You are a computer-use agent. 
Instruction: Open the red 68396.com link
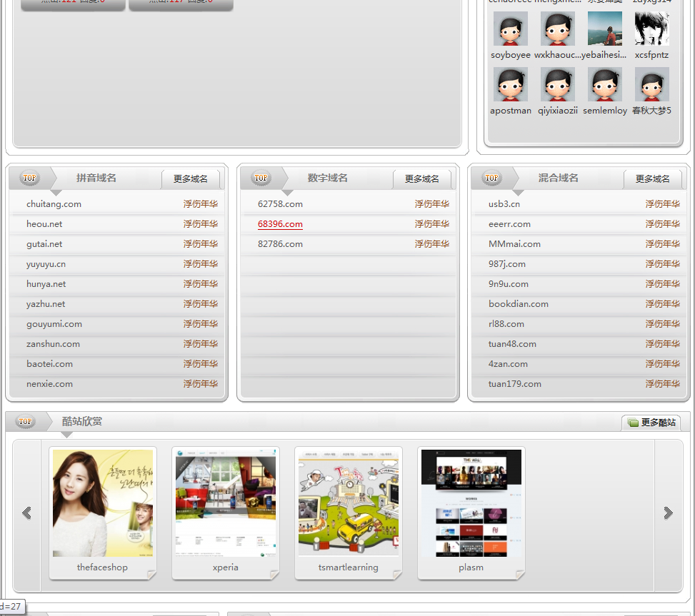coord(280,224)
